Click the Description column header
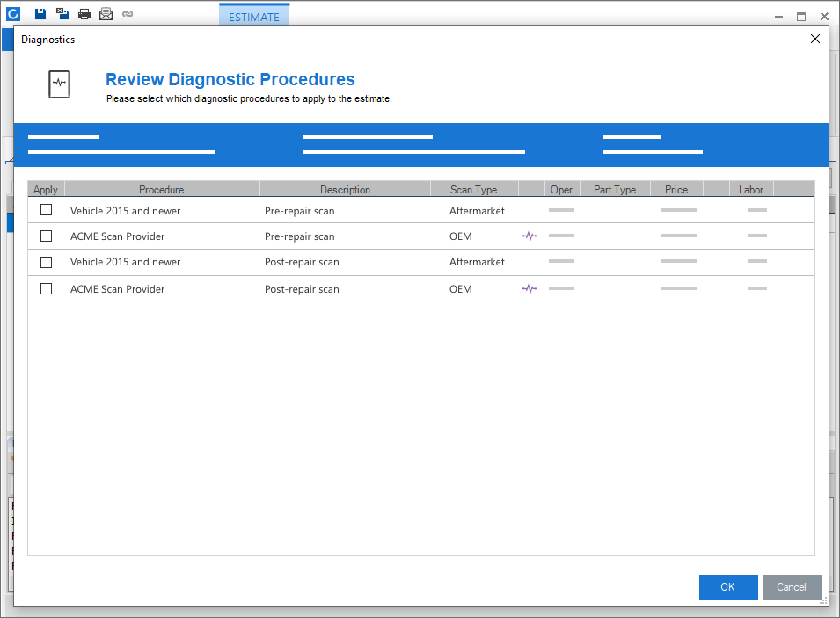840x618 pixels. click(x=345, y=189)
